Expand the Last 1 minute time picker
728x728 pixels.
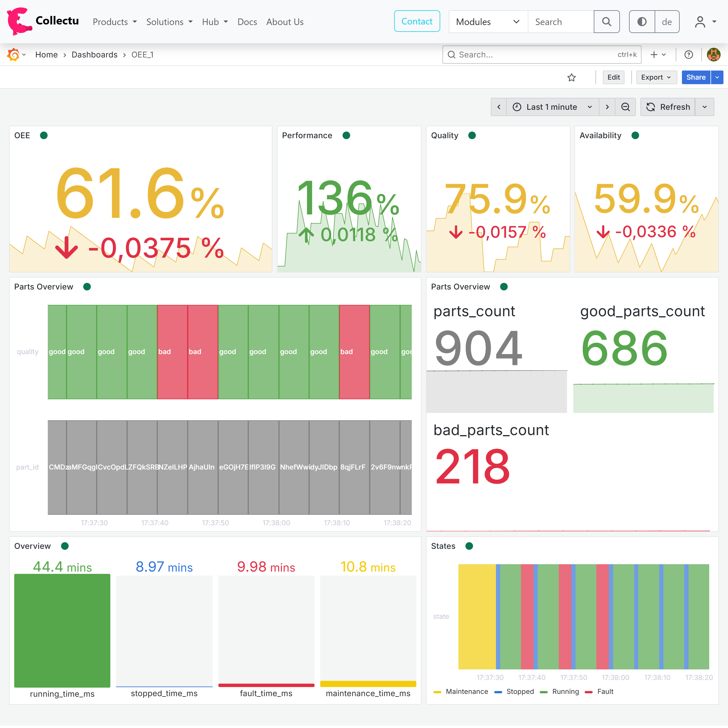pyautogui.click(x=553, y=107)
